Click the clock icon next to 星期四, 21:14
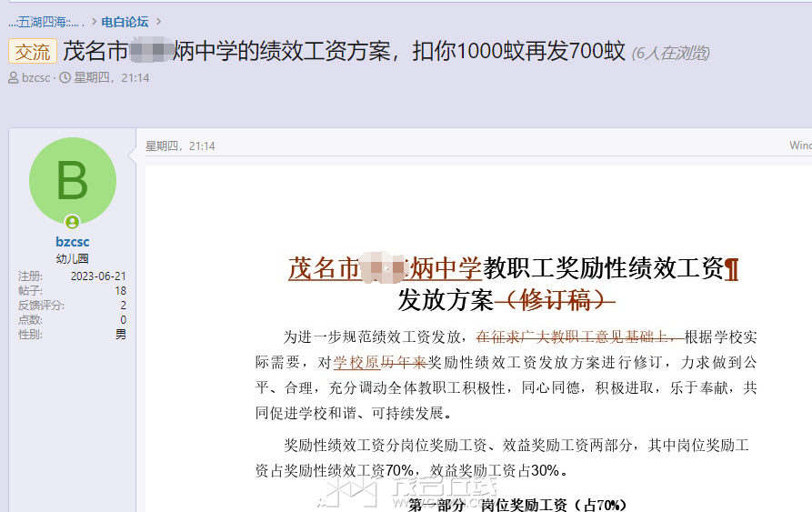 [65, 77]
